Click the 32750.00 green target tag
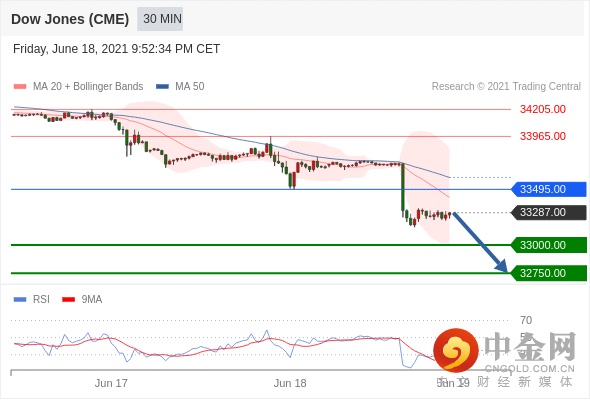This screenshot has height=400, width=590. (x=549, y=273)
